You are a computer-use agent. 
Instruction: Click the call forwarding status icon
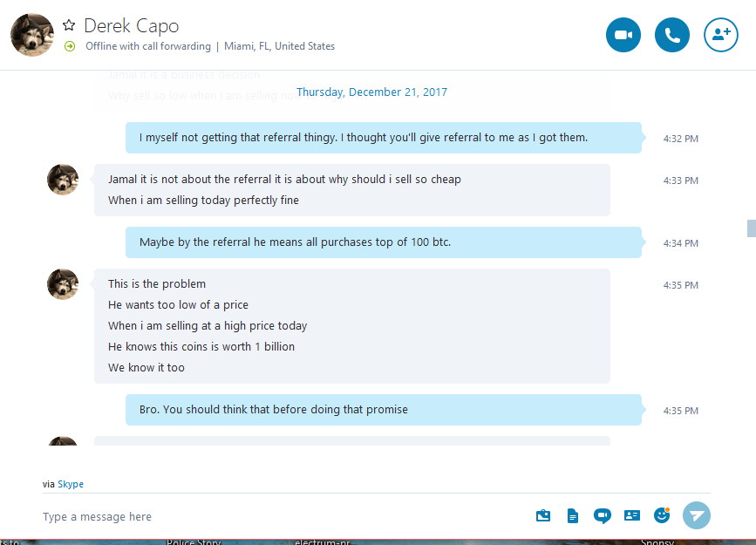(x=70, y=46)
